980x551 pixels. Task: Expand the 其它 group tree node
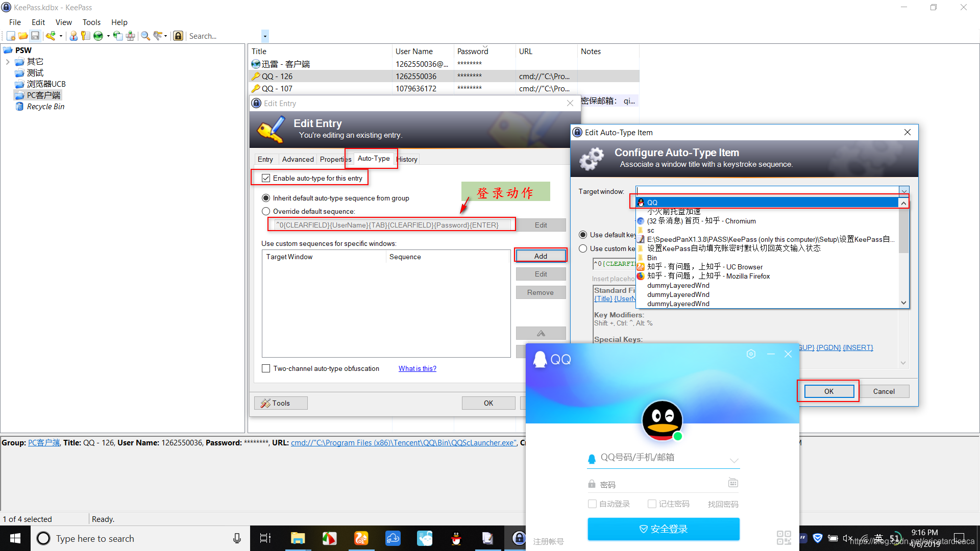click(x=8, y=62)
